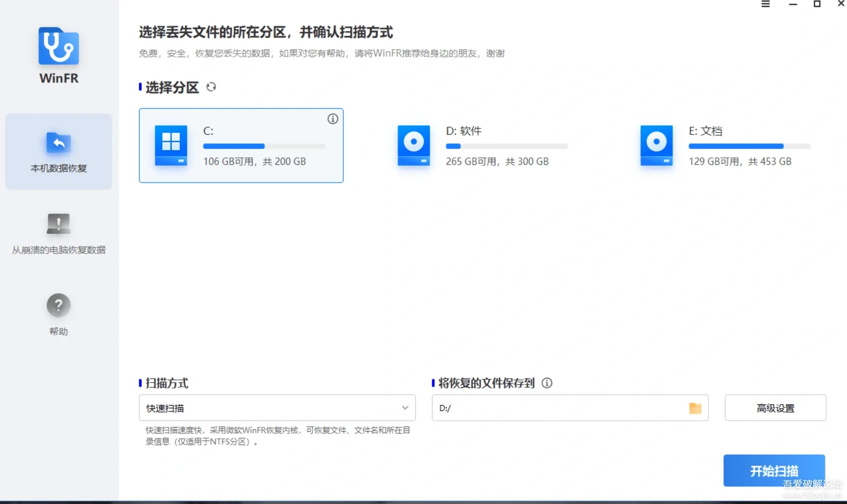Click the text 106 GB可用，共 200 GB

tap(255, 162)
